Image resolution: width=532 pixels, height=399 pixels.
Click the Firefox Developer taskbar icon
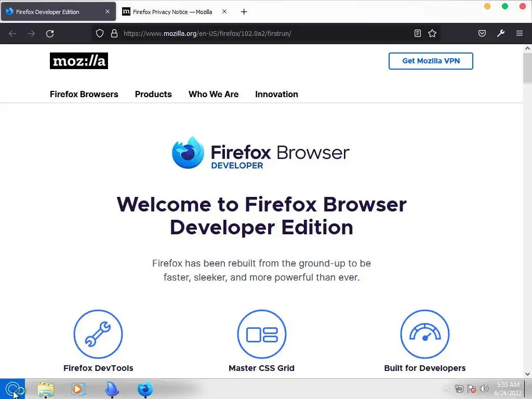[x=145, y=389]
